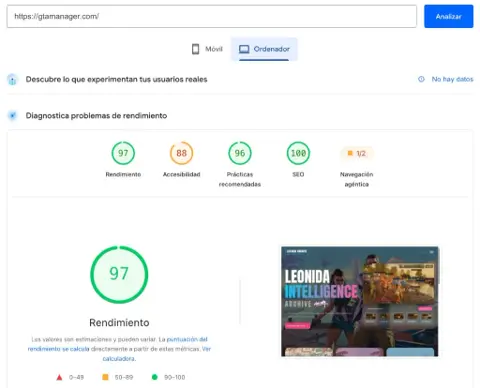Select the Rendimiento 97 score gauge

[123, 153]
